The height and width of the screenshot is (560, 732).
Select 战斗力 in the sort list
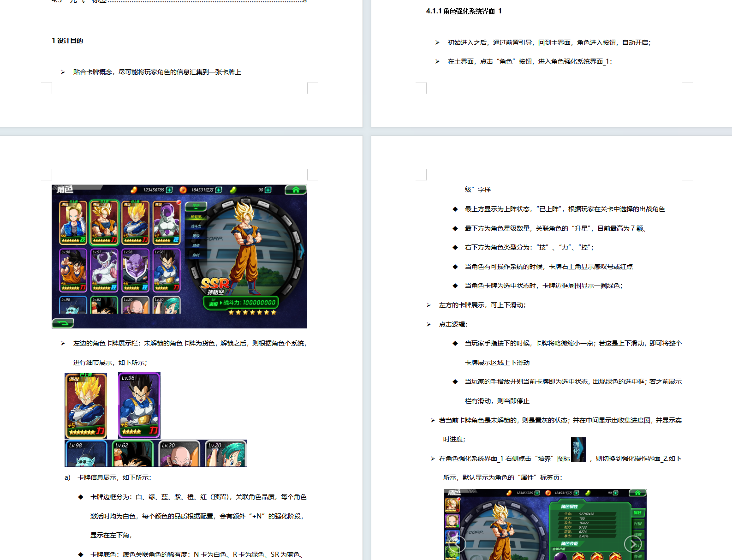tap(196, 226)
